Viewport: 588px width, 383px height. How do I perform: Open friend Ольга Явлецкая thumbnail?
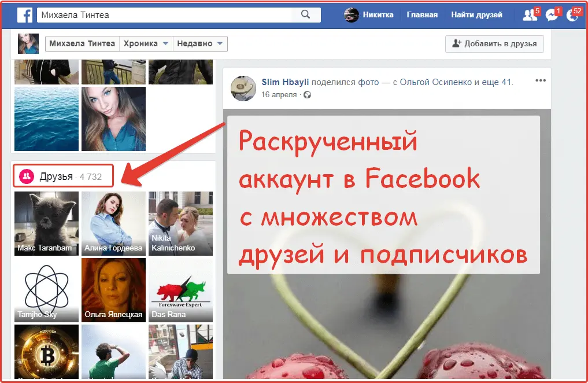point(114,290)
